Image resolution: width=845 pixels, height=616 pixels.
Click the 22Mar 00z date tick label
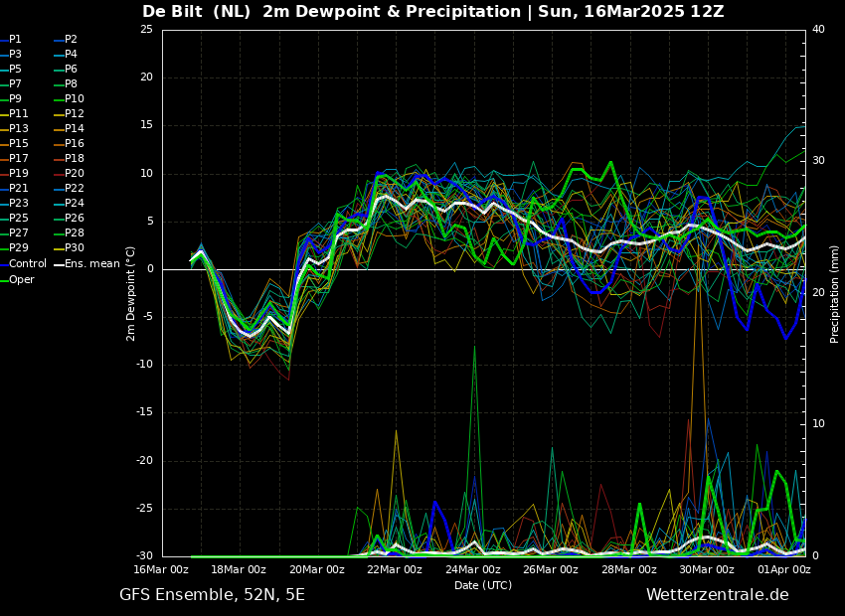pos(395,569)
